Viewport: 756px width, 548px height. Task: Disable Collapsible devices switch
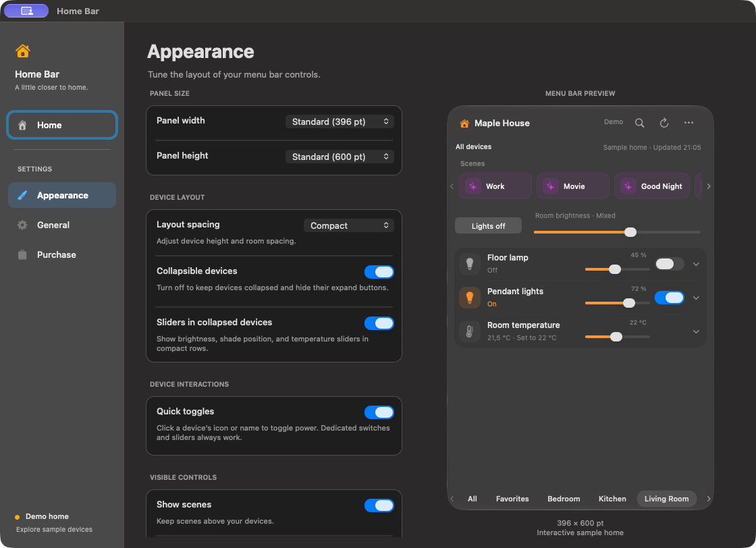pyautogui.click(x=379, y=272)
